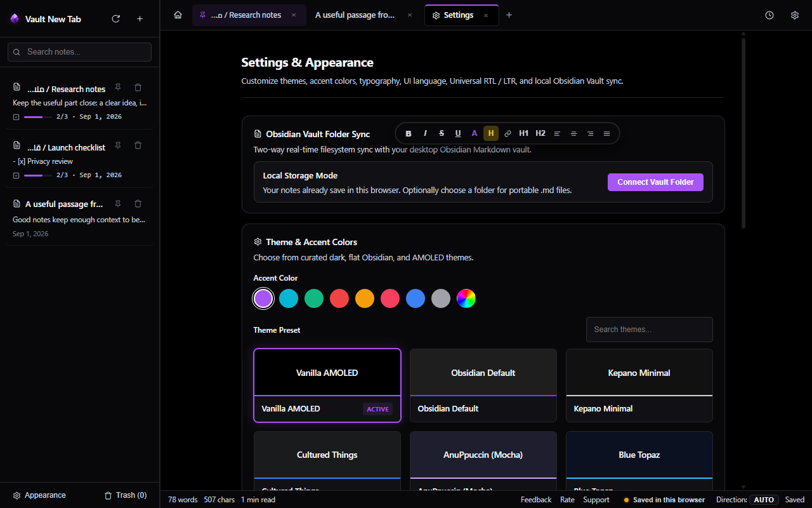
Task: Click the Connect Vault Folder button
Action: tap(655, 182)
